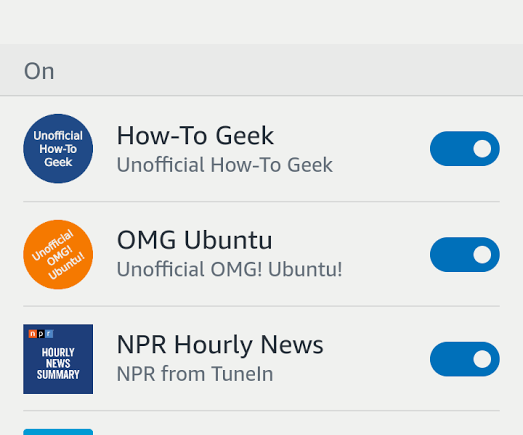Open the NPR Hourly News Summary thumbnail
The image size is (523, 435).
tap(58, 359)
